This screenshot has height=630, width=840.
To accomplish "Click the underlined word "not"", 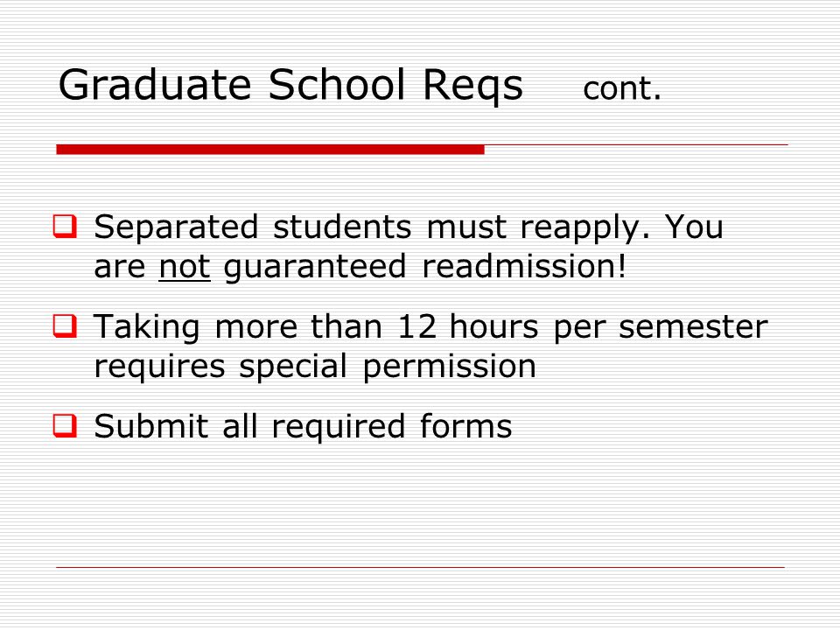I will 185,266.
